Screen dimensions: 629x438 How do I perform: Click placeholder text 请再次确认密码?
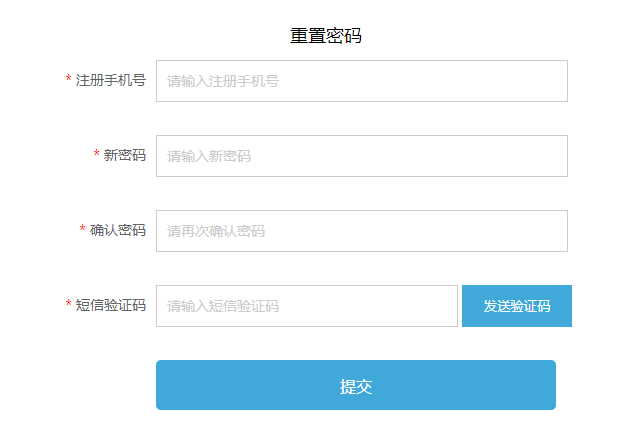tap(216, 231)
